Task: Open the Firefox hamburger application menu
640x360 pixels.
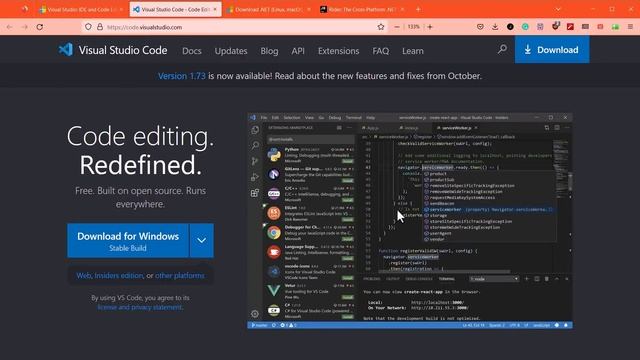Action: coord(631,27)
